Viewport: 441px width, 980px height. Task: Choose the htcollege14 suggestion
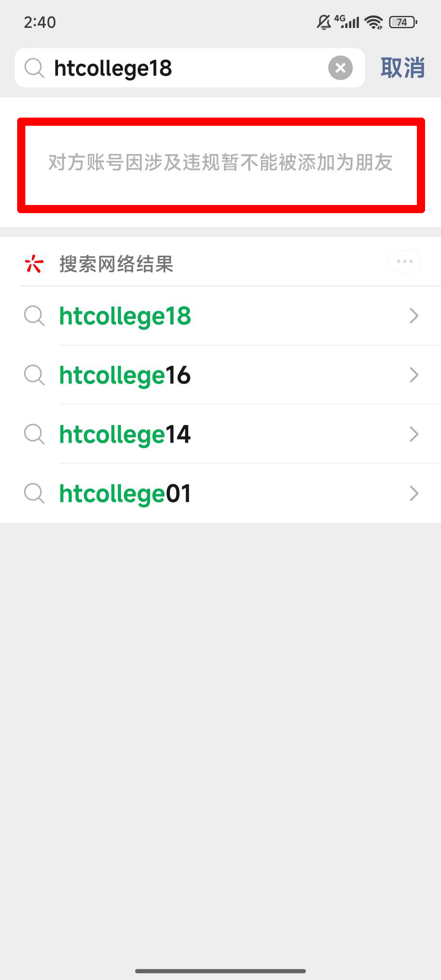click(x=125, y=434)
